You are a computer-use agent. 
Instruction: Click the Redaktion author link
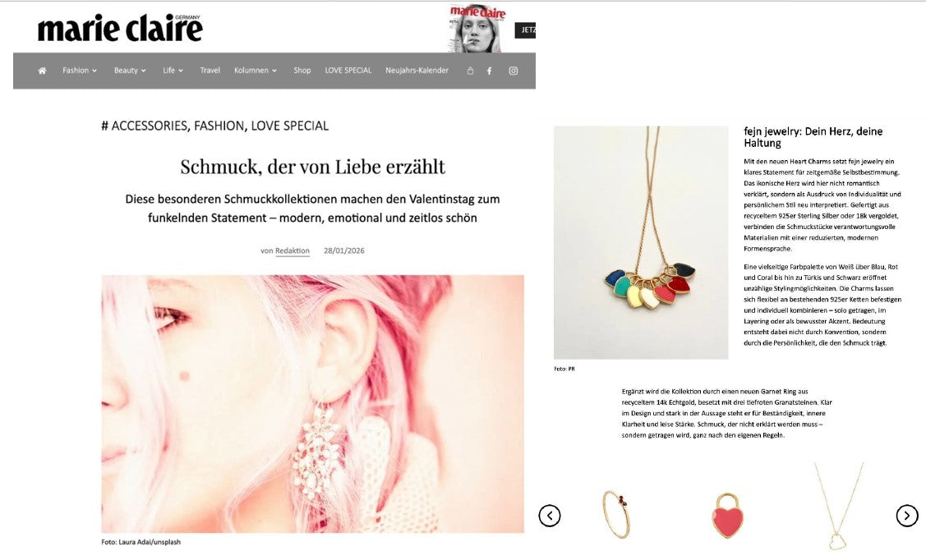[293, 250]
